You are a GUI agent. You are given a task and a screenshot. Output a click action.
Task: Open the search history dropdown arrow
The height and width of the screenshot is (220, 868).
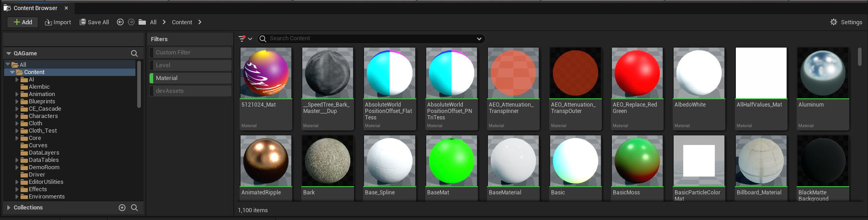479,39
